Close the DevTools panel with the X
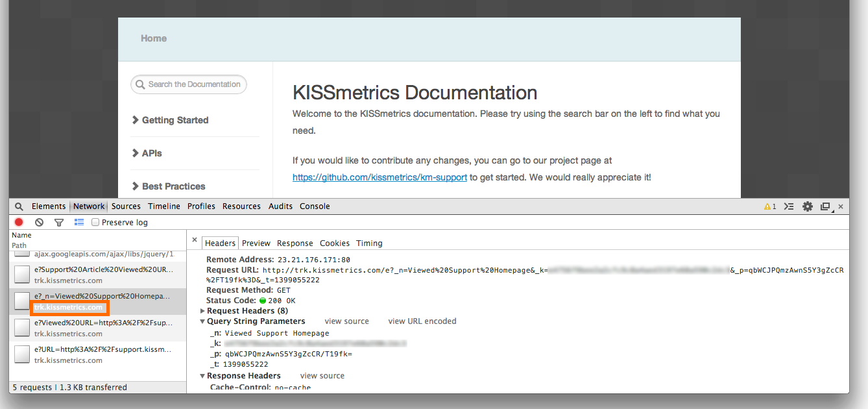 tap(841, 206)
